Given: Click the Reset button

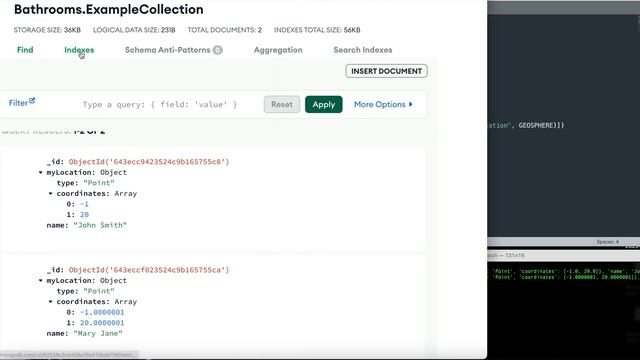Looking at the screenshot, I should [282, 104].
